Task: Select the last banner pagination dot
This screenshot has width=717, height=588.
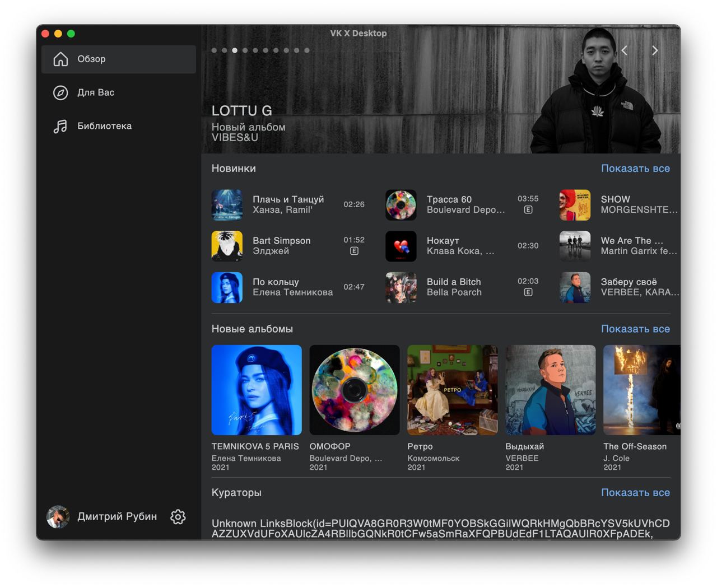Action: click(x=307, y=50)
